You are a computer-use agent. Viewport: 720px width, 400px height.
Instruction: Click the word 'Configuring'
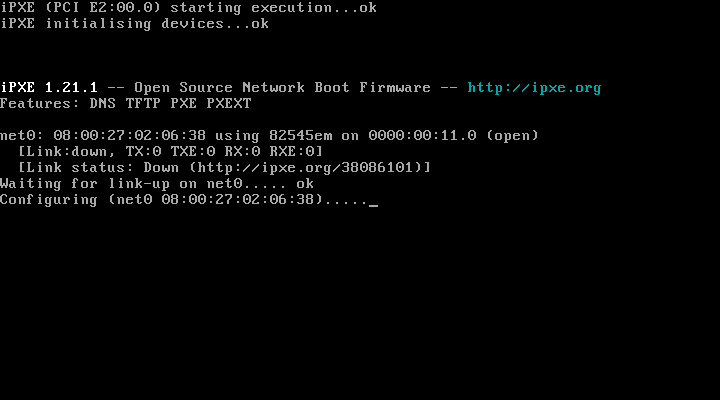49,200
